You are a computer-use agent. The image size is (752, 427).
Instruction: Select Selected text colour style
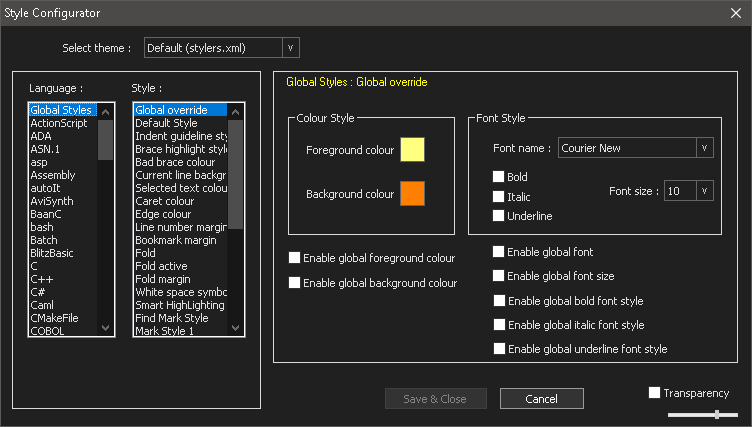(180, 188)
